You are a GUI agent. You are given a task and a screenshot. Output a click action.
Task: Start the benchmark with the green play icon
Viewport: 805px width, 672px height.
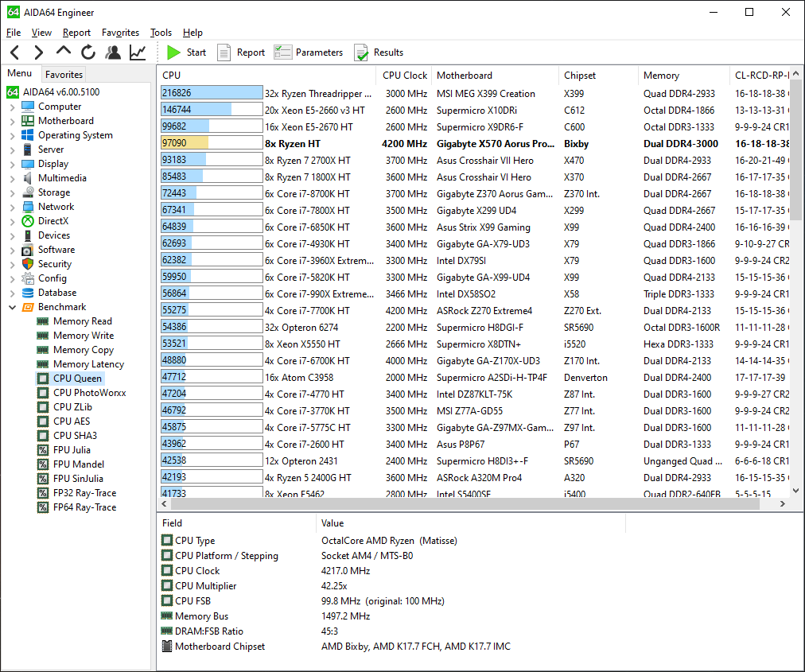174,52
